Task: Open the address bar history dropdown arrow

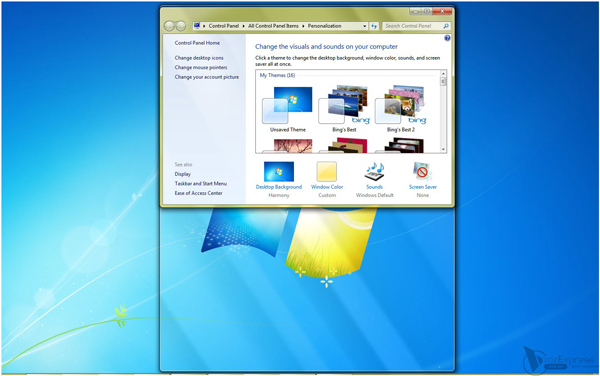Action: point(364,26)
